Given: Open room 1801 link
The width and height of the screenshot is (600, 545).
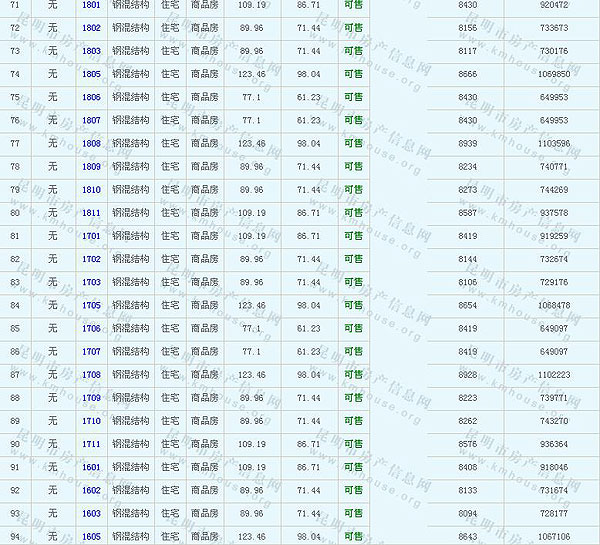Looking at the screenshot, I should (x=91, y=5).
